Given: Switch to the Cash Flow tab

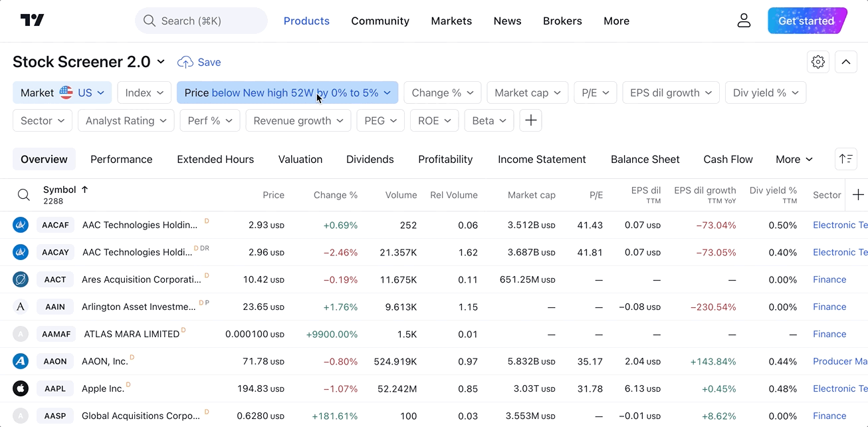Looking at the screenshot, I should 728,159.
